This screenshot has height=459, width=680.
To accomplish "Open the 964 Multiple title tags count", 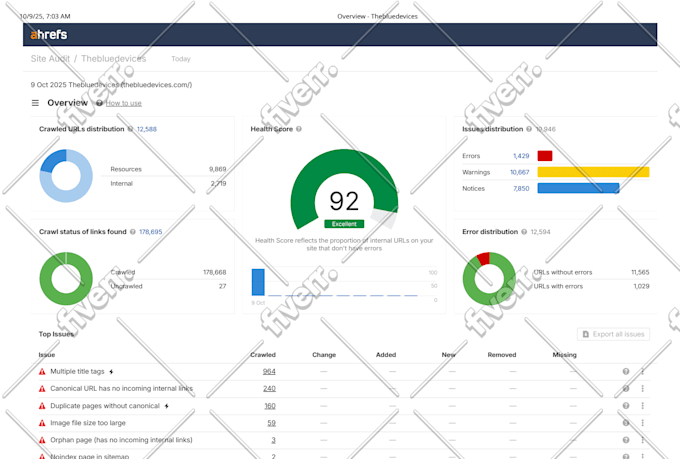I will point(269,371).
